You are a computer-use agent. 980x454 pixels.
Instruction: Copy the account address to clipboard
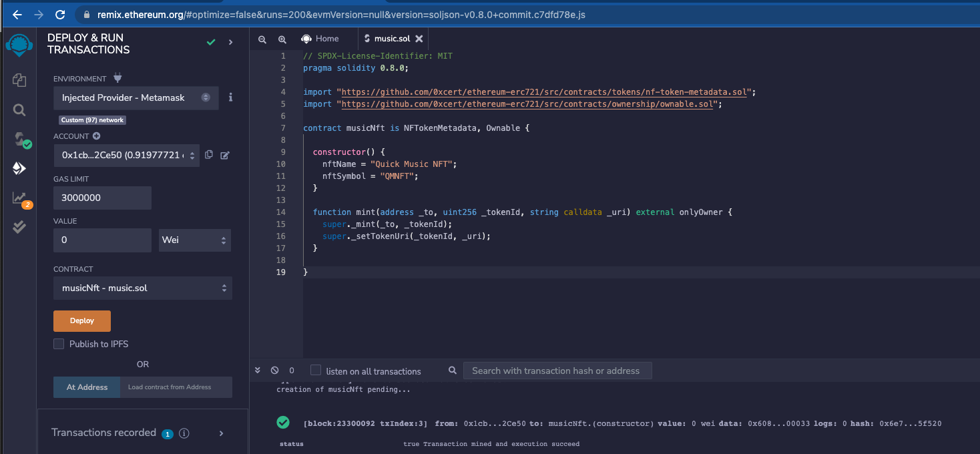point(209,155)
